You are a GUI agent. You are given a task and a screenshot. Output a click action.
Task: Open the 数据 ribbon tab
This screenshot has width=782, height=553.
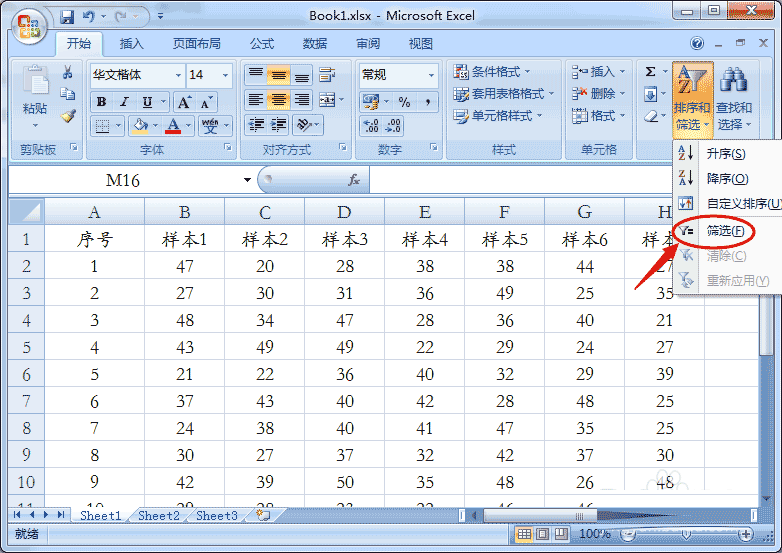coord(315,44)
